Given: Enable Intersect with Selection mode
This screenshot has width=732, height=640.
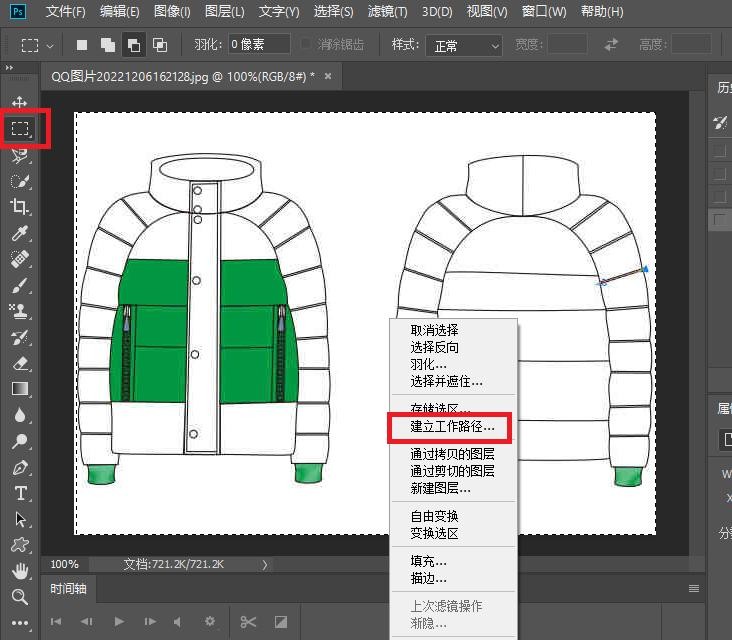Looking at the screenshot, I should (x=159, y=46).
